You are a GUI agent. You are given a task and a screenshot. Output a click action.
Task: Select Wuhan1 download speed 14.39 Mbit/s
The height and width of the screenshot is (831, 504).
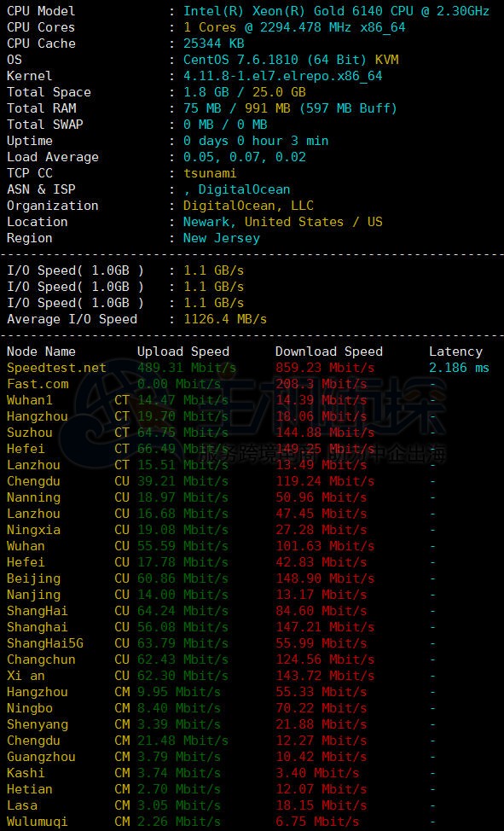(322, 401)
